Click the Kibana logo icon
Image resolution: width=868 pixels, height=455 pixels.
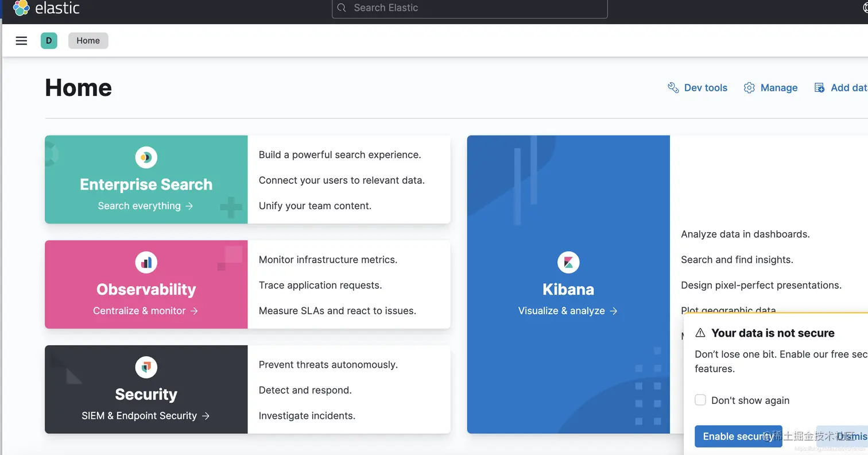point(568,263)
